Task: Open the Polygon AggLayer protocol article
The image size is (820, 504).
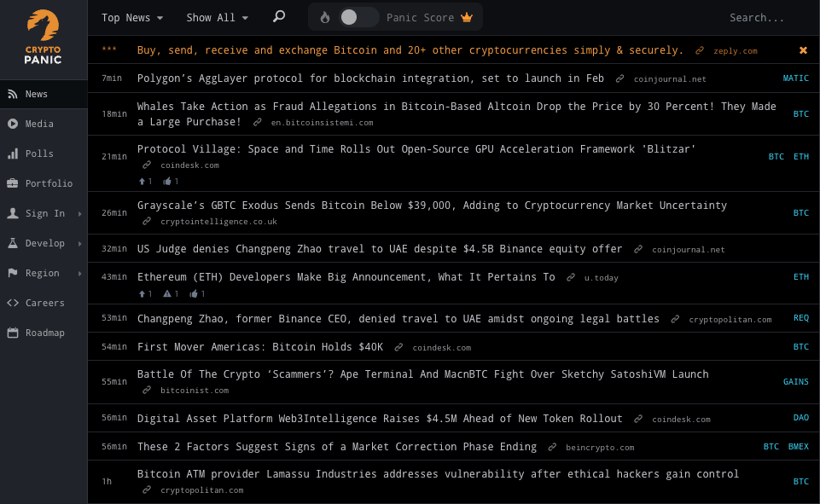Action: (370, 78)
